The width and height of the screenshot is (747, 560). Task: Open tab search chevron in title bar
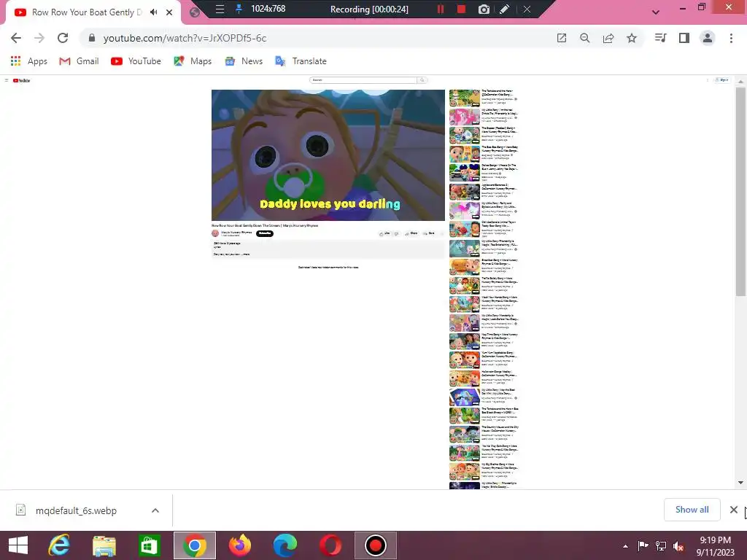(x=656, y=12)
